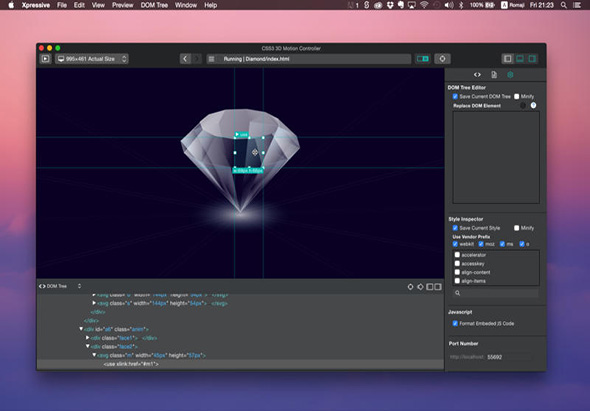Open the Apple menu
Viewport: 590px width, 411px height.
click(x=11, y=5)
